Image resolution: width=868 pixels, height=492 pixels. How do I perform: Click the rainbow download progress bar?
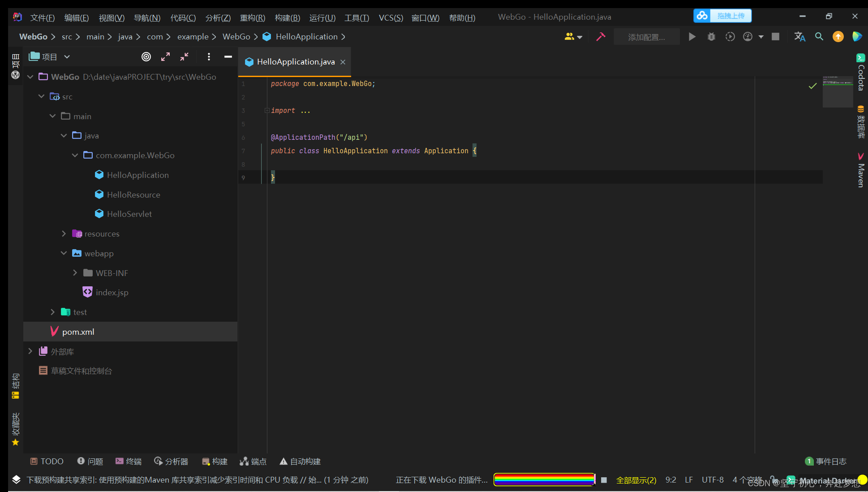pos(544,480)
